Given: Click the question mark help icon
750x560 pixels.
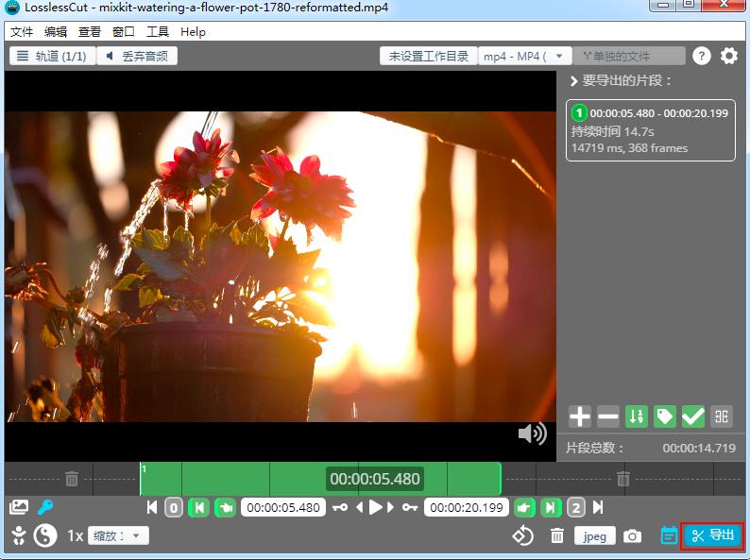Looking at the screenshot, I should pos(701,56).
